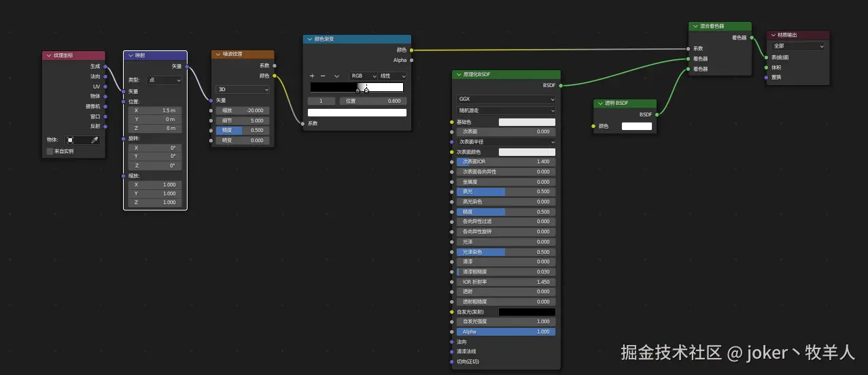The image size is (868, 375).
Task: Click the 位置 X 1.5 m field
Action: click(154, 110)
